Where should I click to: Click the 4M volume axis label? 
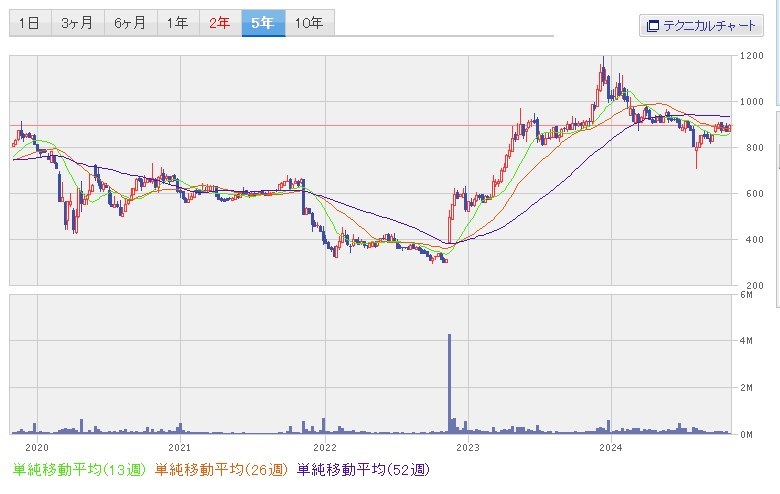(x=747, y=341)
